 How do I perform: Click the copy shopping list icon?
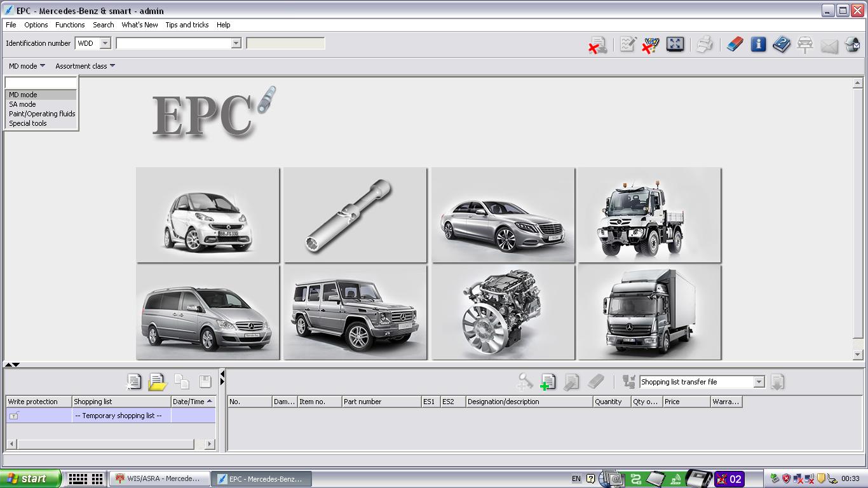182,381
